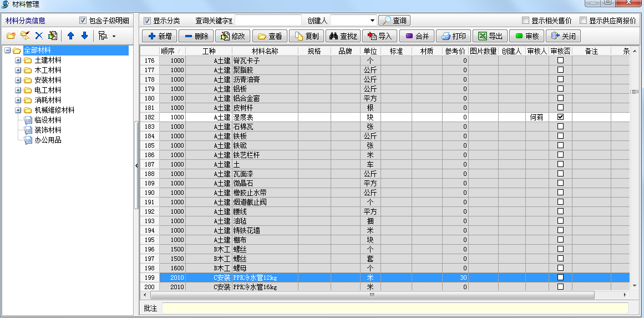Enable the 显示相关售价 checkbox

(x=525, y=21)
